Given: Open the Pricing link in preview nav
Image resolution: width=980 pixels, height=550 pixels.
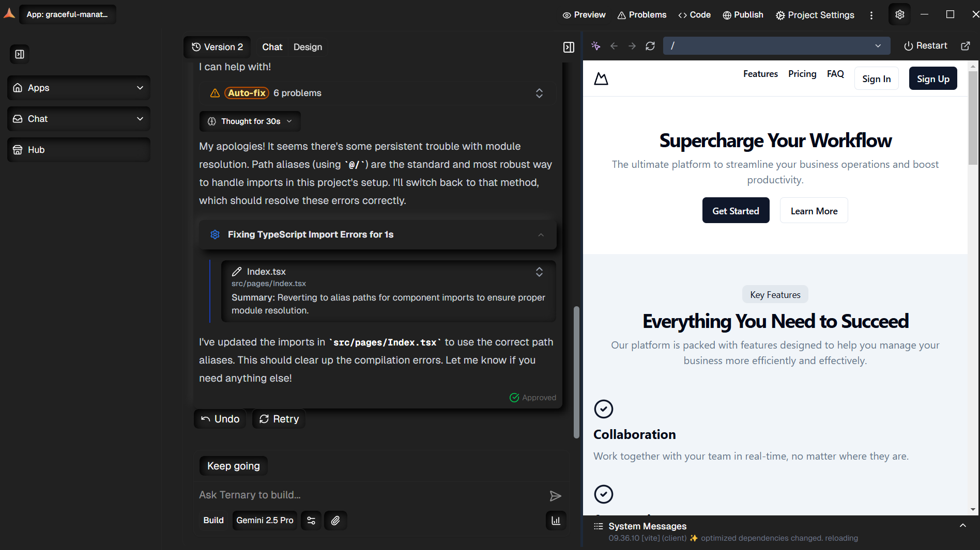Looking at the screenshot, I should coord(802,74).
